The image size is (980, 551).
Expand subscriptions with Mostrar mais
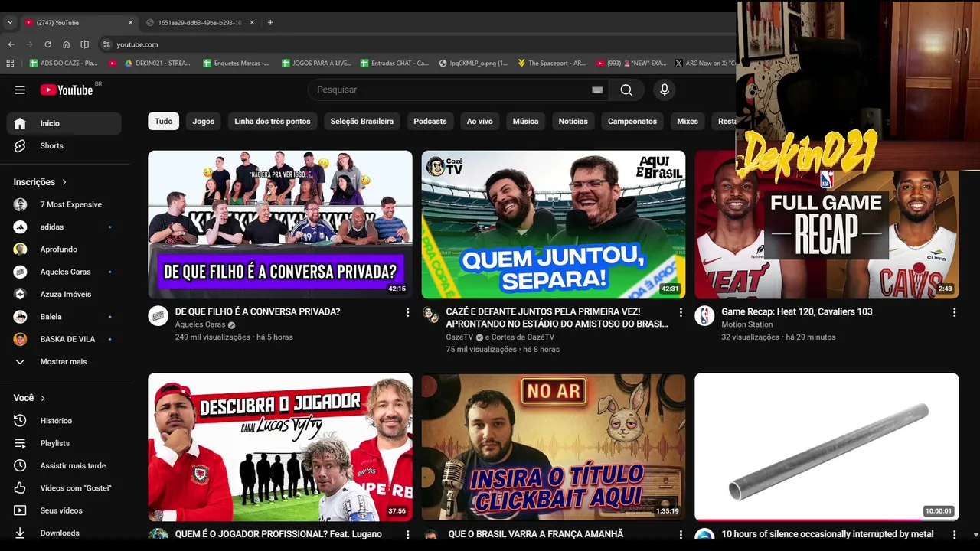point(64,361)
